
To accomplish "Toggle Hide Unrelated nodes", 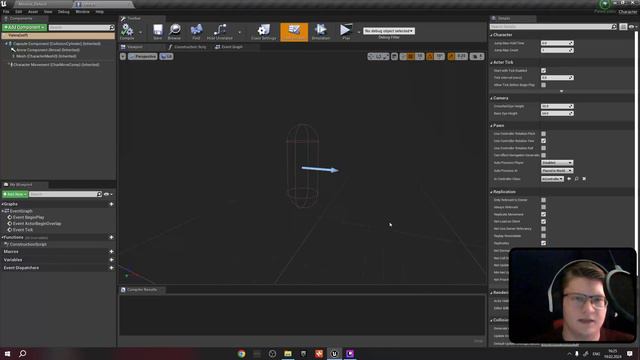I will tap(220, 31).
